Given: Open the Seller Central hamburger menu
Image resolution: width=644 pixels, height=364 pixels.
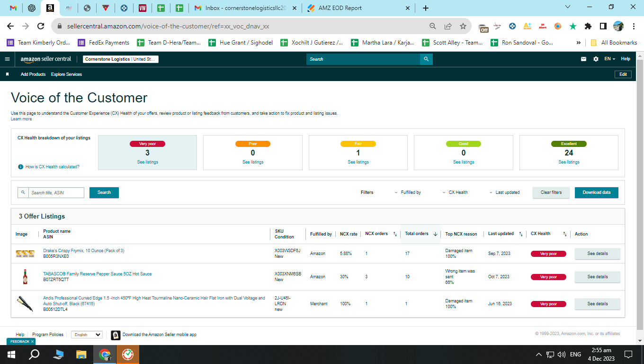Looking at the screenshot, I should [x=7, y=59].
